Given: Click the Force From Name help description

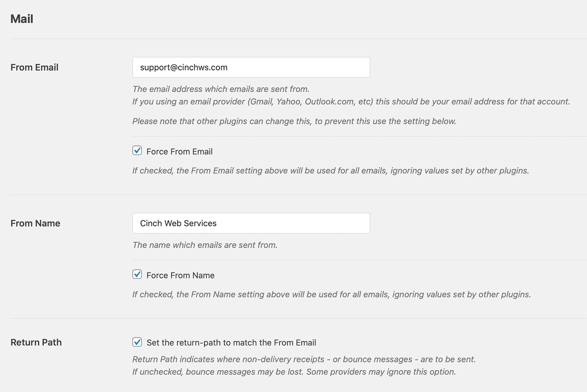Looking at the screenshot, I should pyautogui.click(x=331, y=295).
